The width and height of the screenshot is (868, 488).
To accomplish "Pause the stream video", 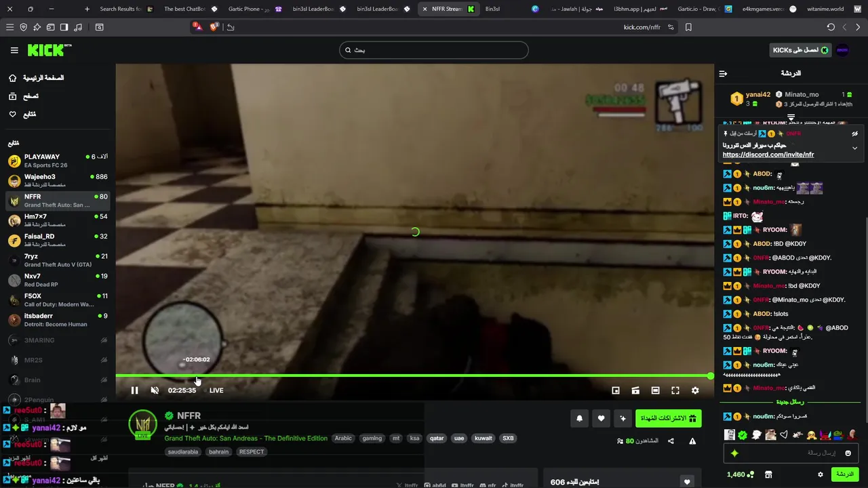I will 134,390.
